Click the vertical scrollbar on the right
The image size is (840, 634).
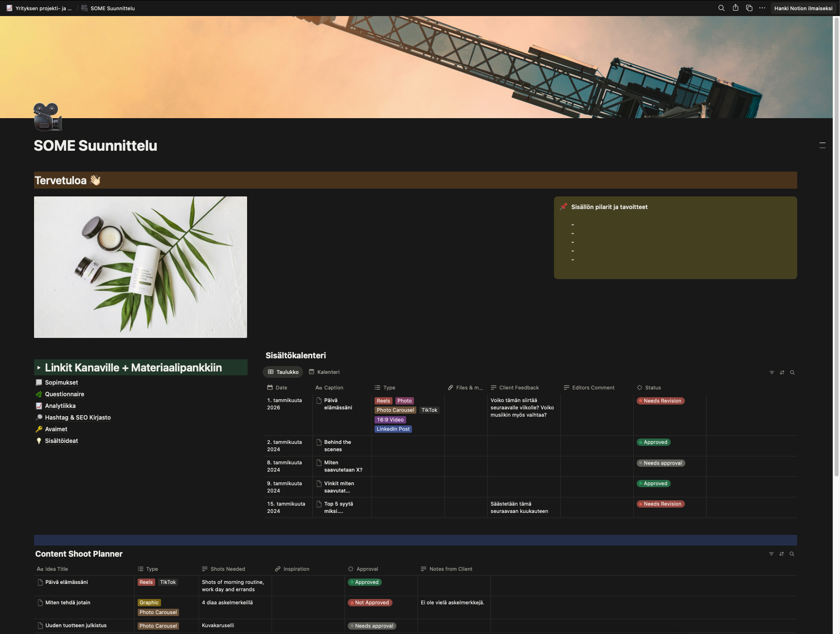(x=837, y=248)
